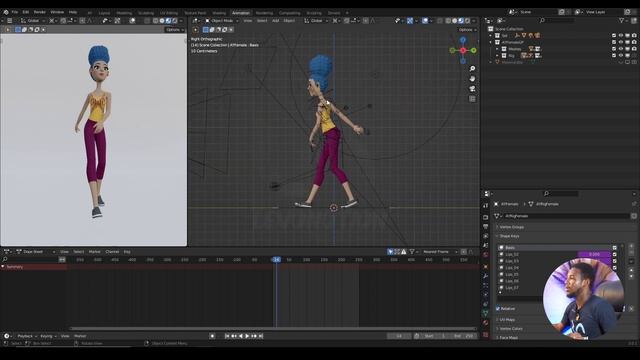
Task: Open the Keying dropdown
Action: tap(48, 336)
